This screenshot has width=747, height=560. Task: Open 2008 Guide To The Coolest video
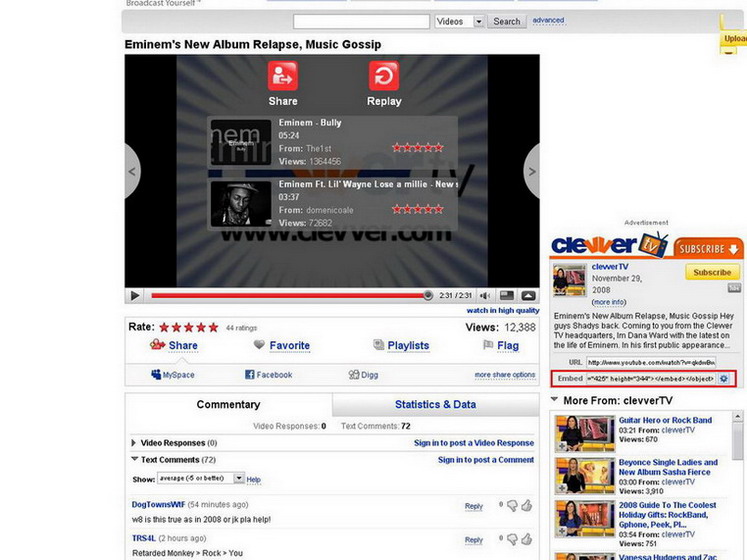(667, 515)
